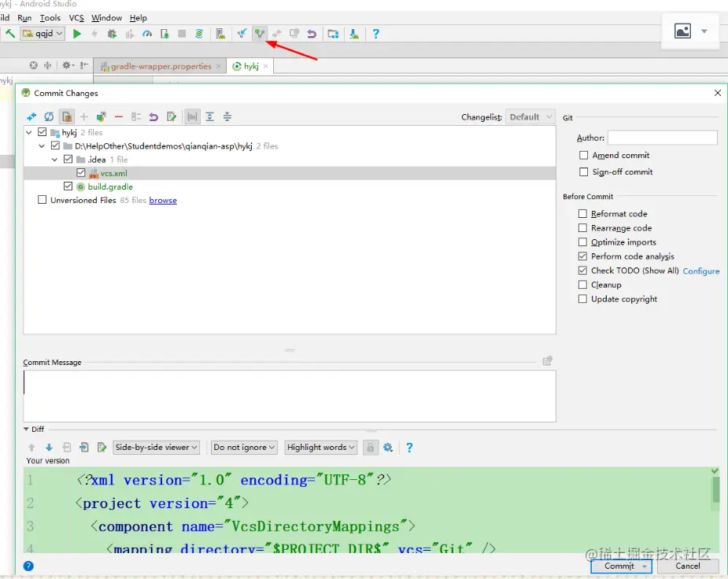728x579 pixels.
Task: Open the qqjd run configuration dropdown
Action: tap(42, 34)
